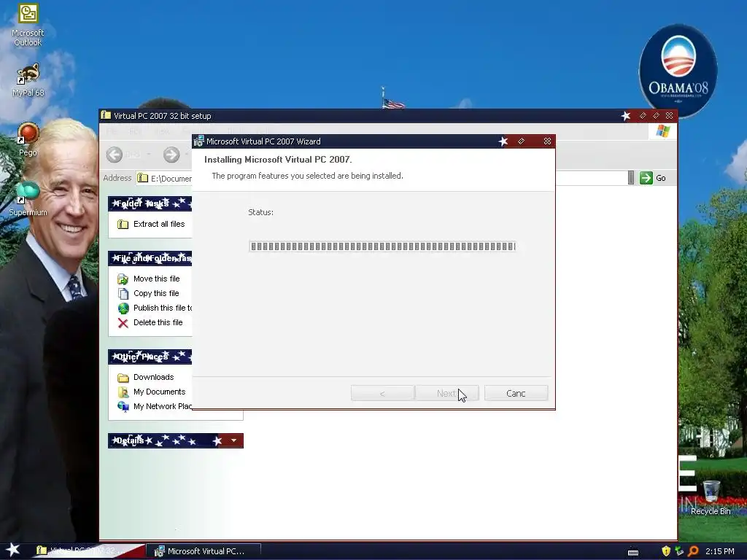
Task: Open My Documents under Other Places
Action: tap(159, 392)
